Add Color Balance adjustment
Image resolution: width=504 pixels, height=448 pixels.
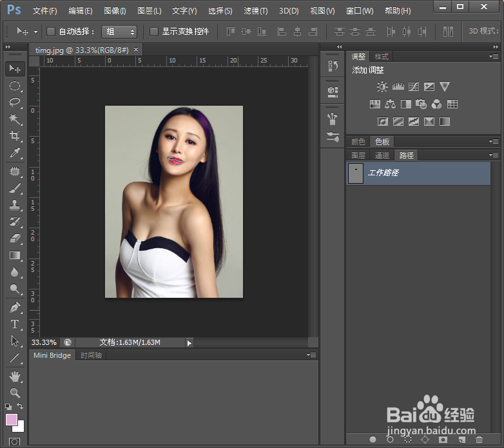tap(390, 104)
